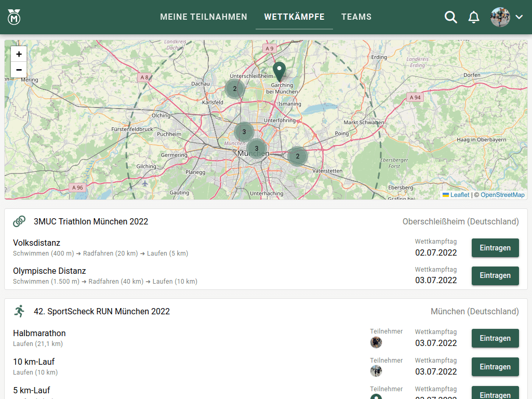Zoom in on the map
The height and width of the screenshot is (399, 532).
tap(19, 54)
